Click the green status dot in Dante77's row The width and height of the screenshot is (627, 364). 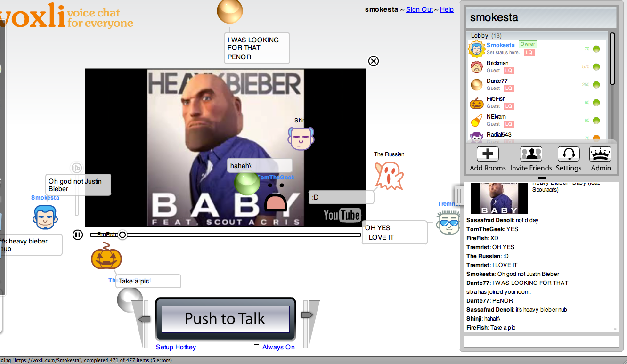(x=596, y=84)
